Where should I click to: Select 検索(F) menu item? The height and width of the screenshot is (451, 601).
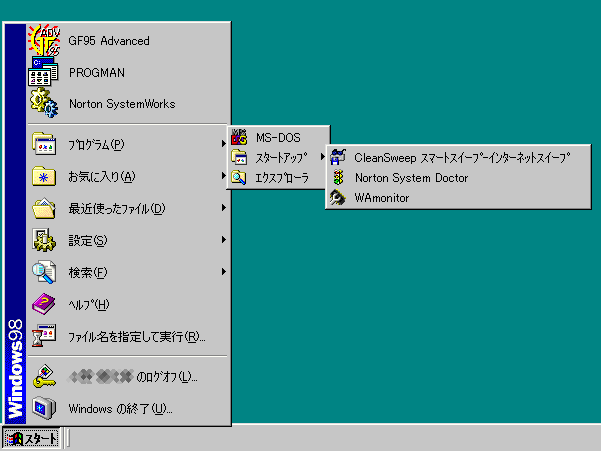point(128,272)
